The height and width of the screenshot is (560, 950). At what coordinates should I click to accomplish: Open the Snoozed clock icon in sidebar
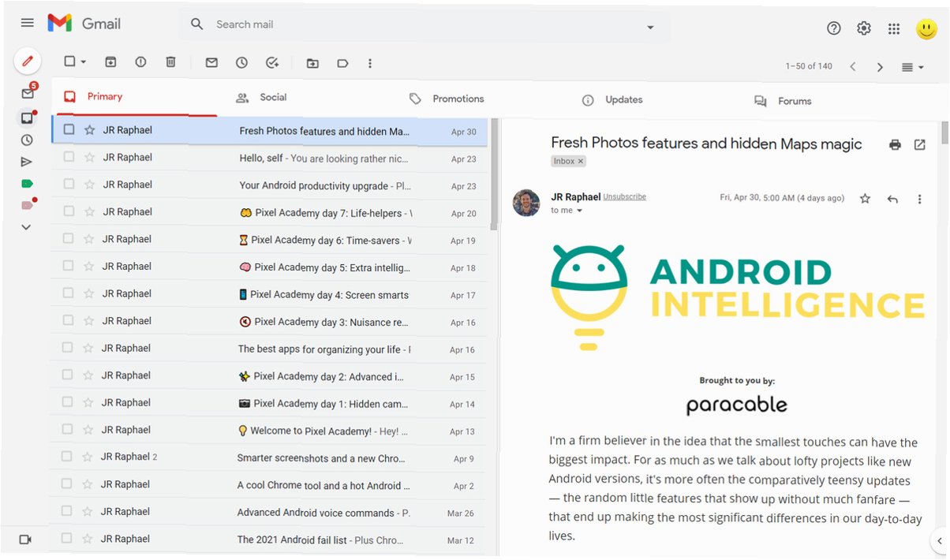tap(27, 140)
